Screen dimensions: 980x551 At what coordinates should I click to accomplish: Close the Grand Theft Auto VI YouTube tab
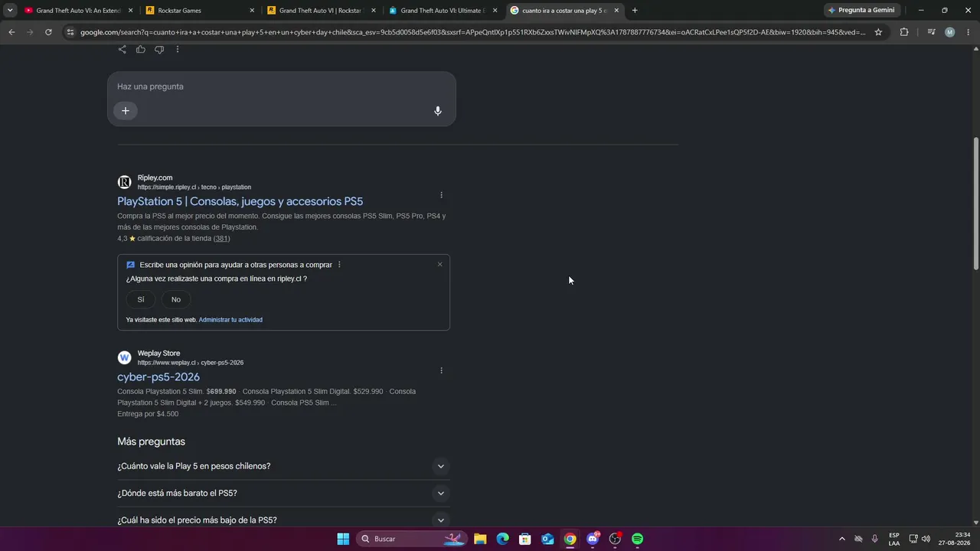[130, 11]
